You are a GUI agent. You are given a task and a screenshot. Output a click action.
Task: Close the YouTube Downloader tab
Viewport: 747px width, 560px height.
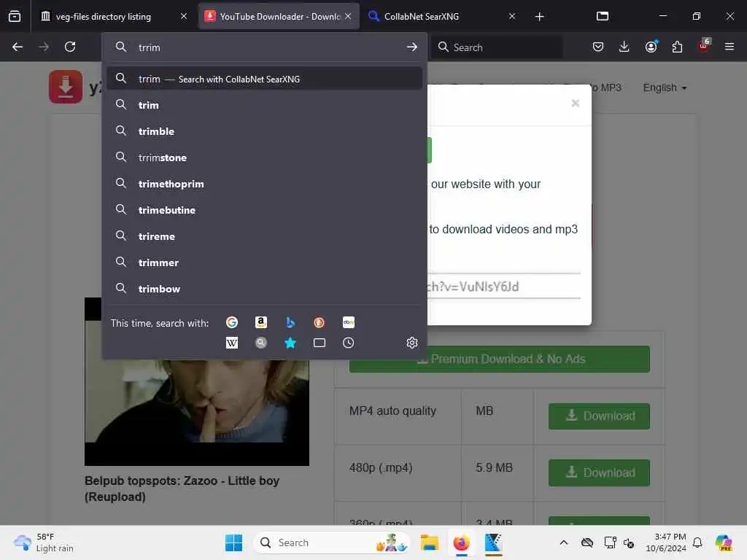[x=348, y=17]
